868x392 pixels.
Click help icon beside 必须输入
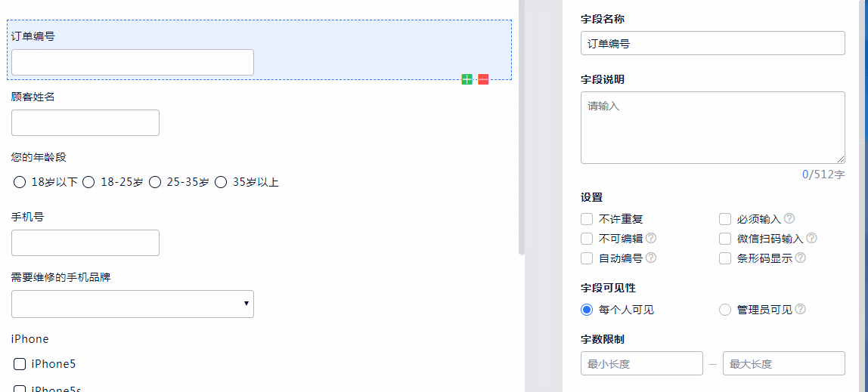coord(789,219)
